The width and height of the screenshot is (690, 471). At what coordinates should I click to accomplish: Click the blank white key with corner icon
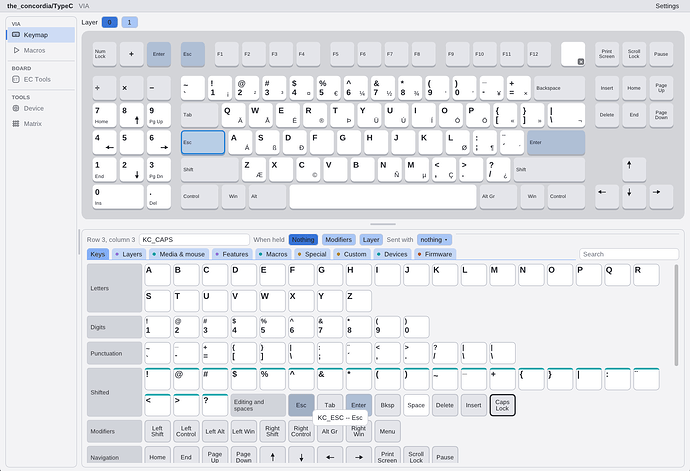pyautogui.click(x=573, y=54)
